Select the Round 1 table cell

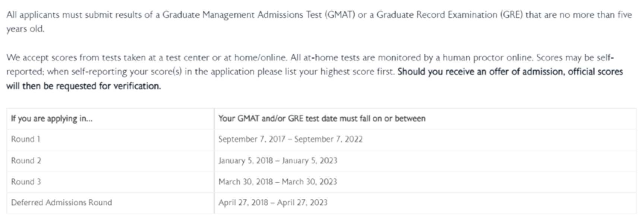(110, 140)
